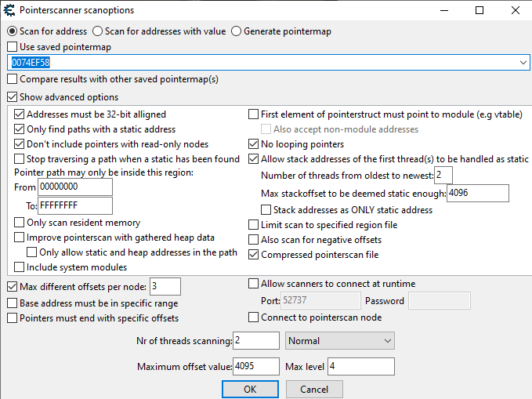Toggle Only find paths with a static address
The height and width of the screenshot is (399, 532).
pyautogui.click(x=20, y=129)
